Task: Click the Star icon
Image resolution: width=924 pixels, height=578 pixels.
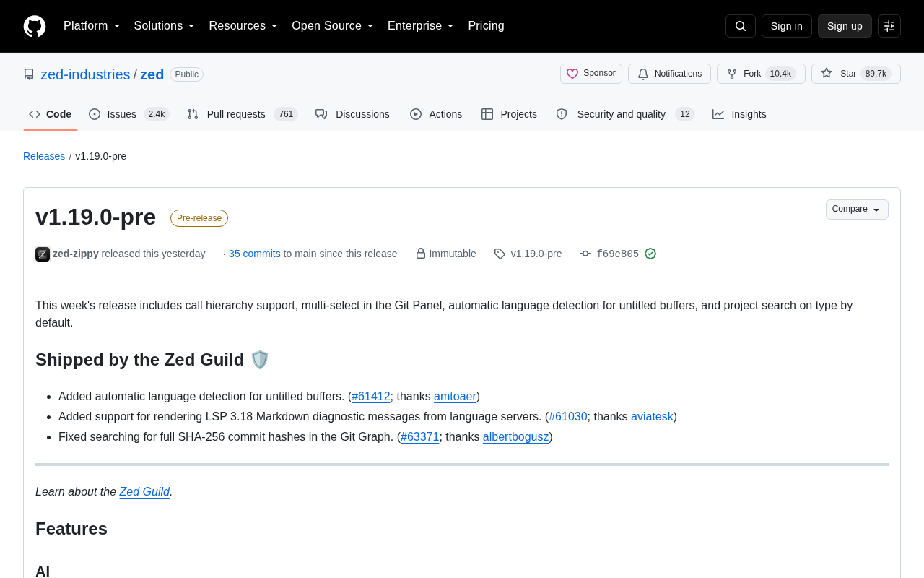Action: click(x=827, y=73)
